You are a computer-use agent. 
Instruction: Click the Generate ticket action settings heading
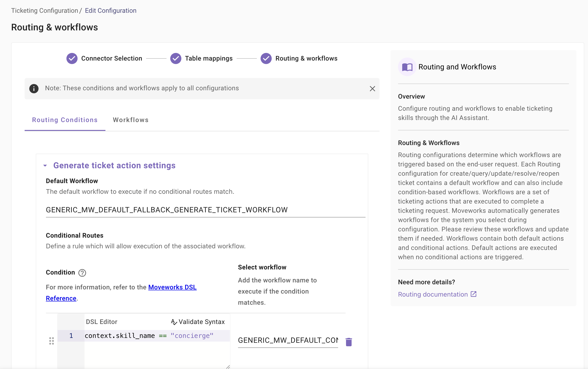(114, 165)
